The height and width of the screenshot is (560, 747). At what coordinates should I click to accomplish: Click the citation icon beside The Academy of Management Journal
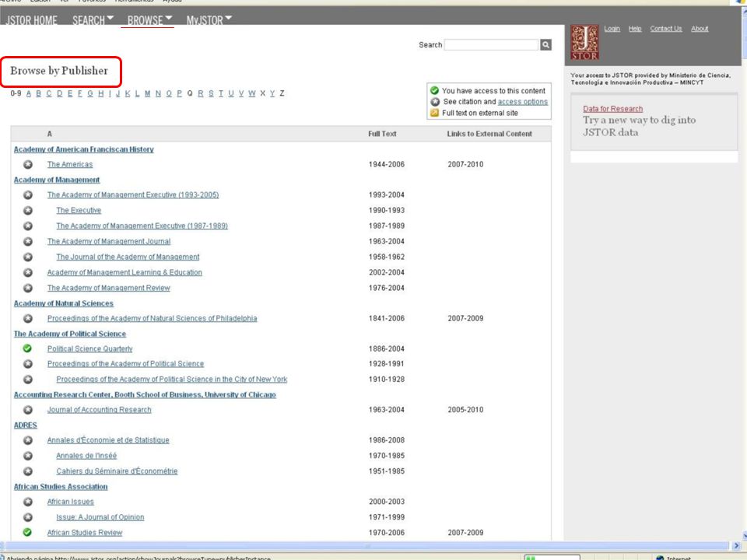[x=28, y=241]
